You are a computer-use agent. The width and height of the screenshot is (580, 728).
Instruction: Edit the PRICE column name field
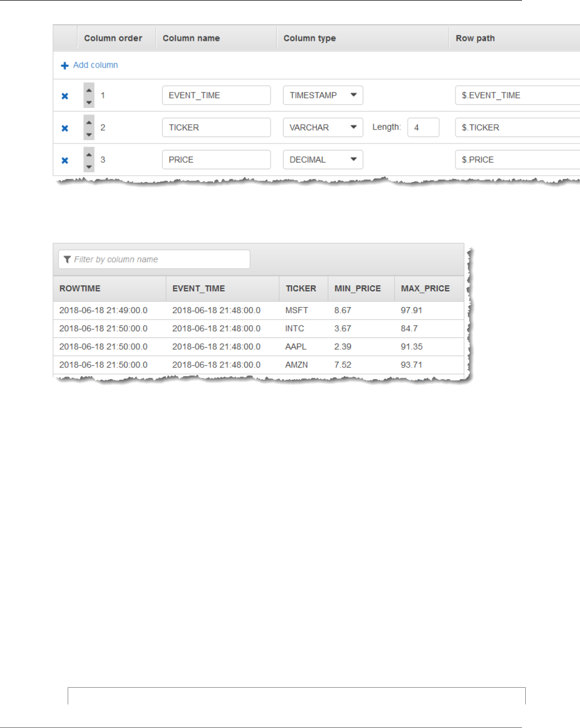click(216, 160)
